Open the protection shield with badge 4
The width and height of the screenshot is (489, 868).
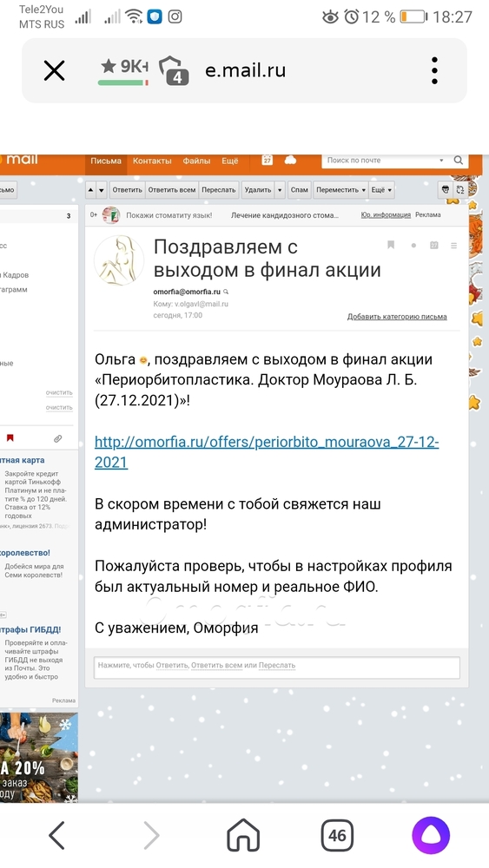[174, 71]
